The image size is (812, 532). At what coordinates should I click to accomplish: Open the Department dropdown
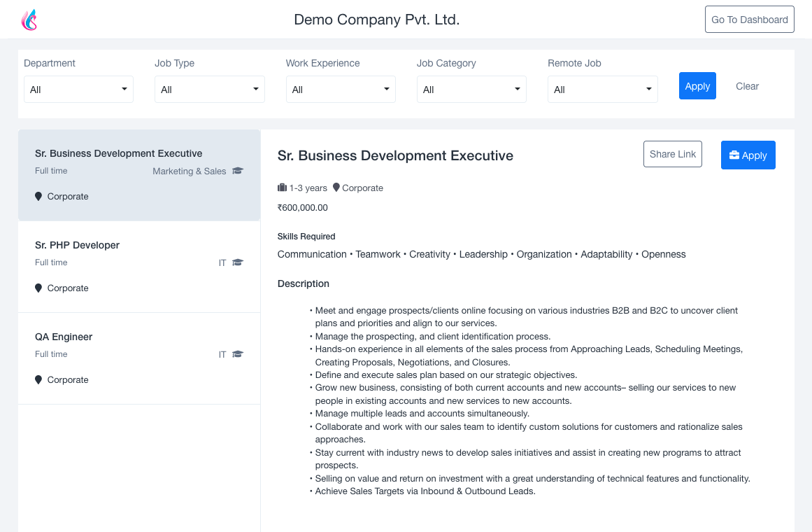coord(78,89)
